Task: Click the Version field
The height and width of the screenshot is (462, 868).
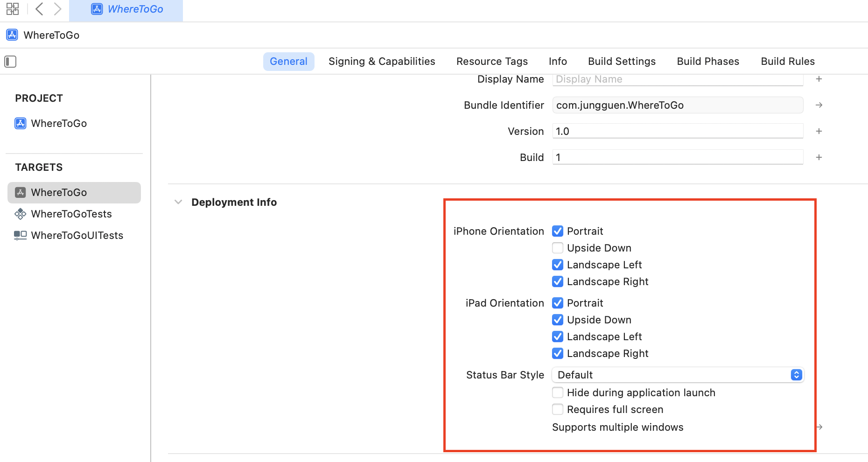Action: tap(678, 131)
